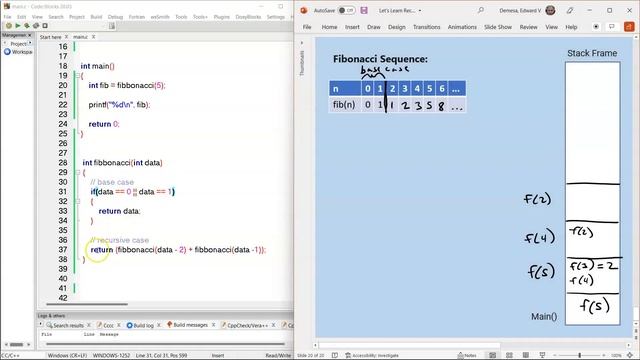Open the Code::Blocks Search menu
The image size is (640, 360).
coord(56,17)
